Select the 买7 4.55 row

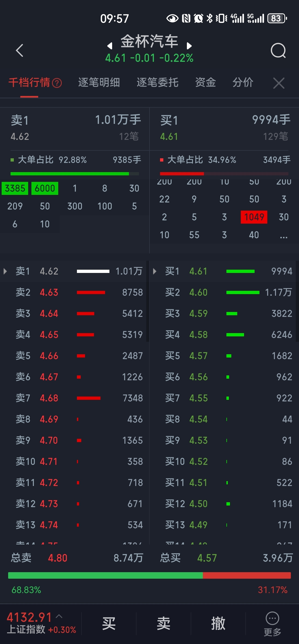224,398
